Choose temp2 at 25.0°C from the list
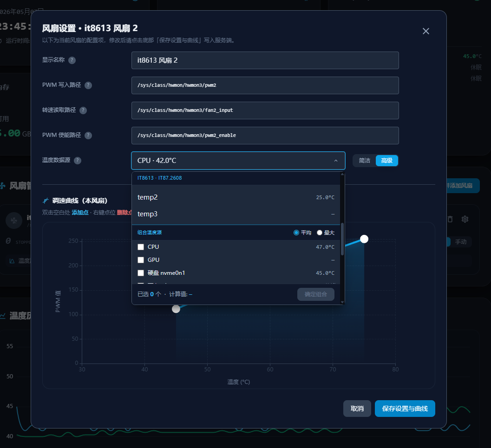The height and width of the screenshot is (448, 491). 236,197
